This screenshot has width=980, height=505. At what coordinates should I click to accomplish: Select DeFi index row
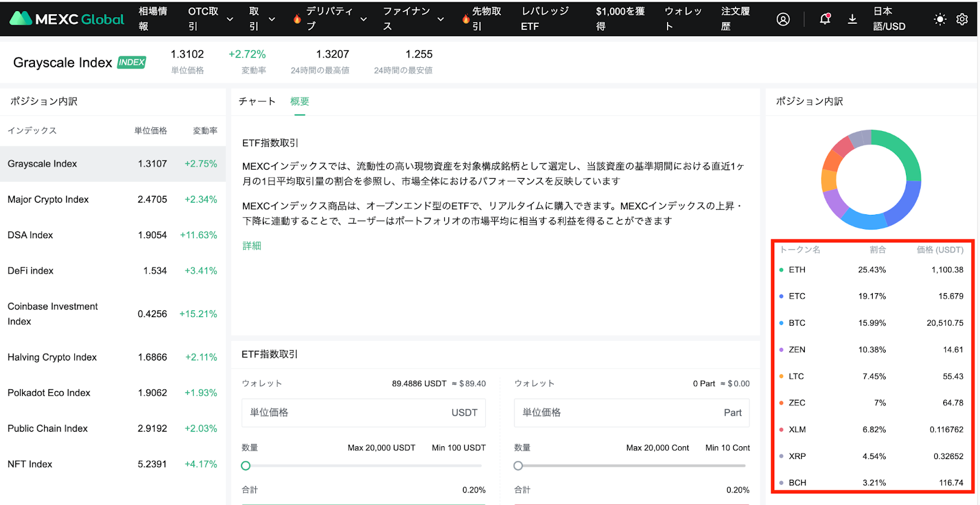[x=113, y=271]
